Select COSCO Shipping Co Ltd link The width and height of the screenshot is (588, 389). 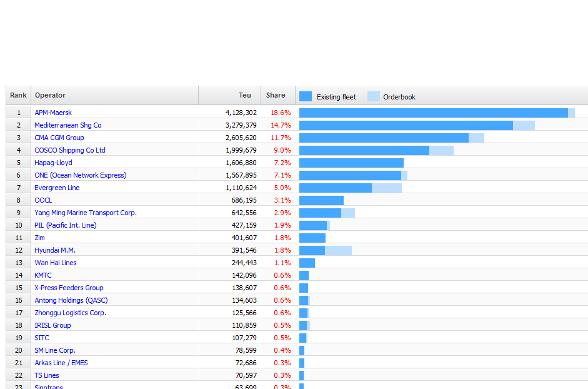[69, 150]
